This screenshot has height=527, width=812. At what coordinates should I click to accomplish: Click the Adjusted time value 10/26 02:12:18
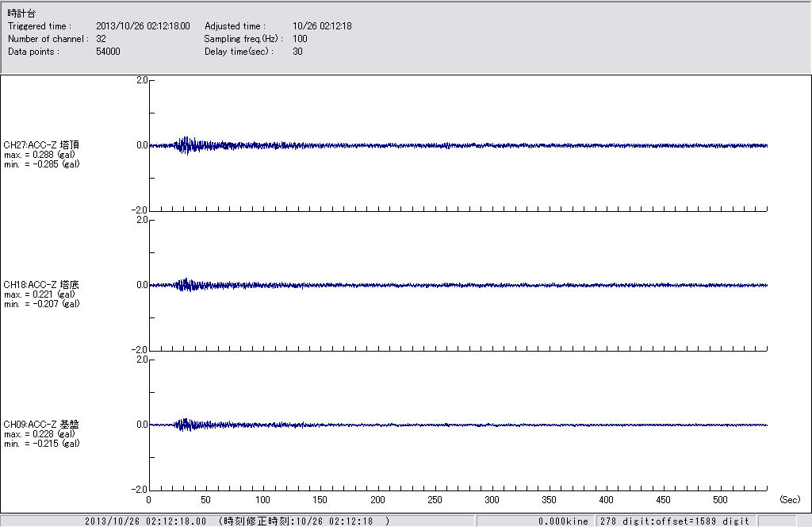pyautogui.click(x=322, y=26)
